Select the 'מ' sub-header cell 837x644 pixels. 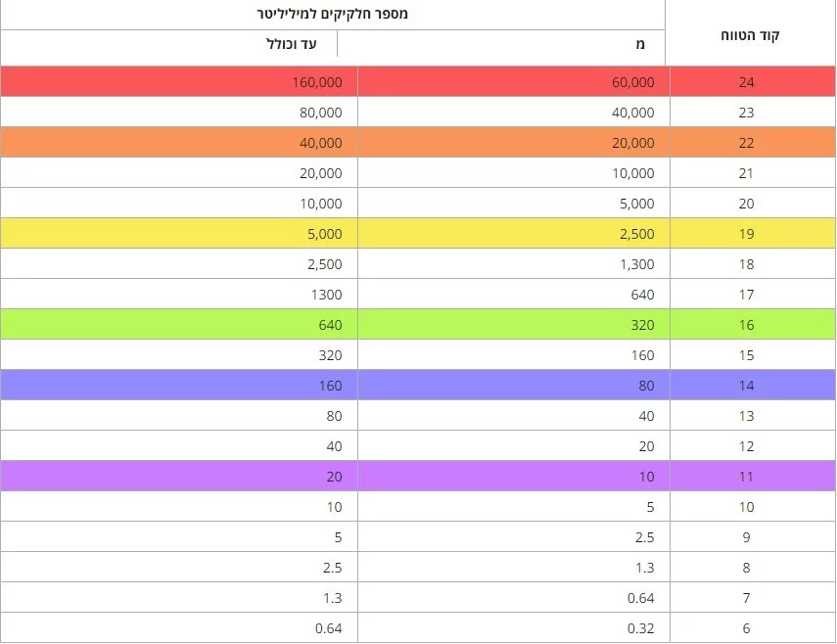(501, 44)
